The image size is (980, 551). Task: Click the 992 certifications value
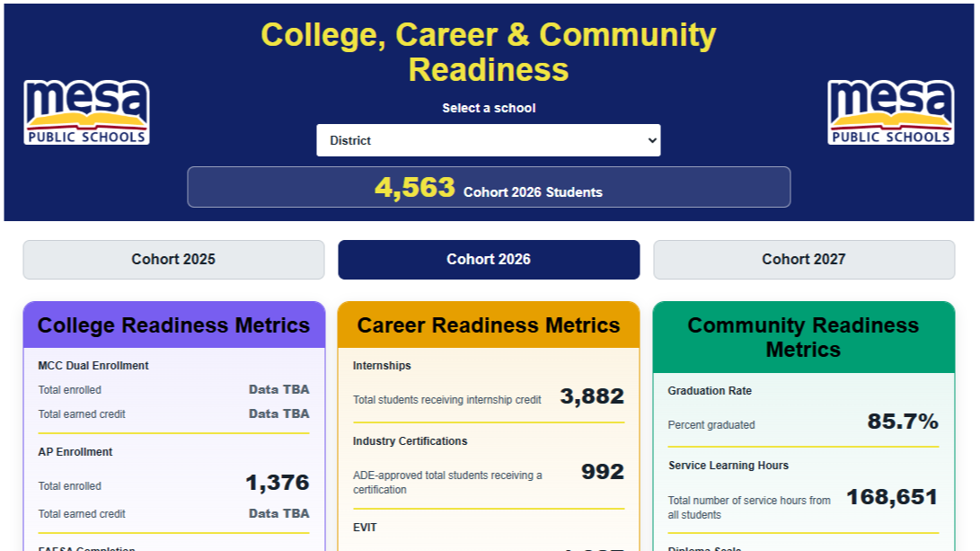(603, 472)
